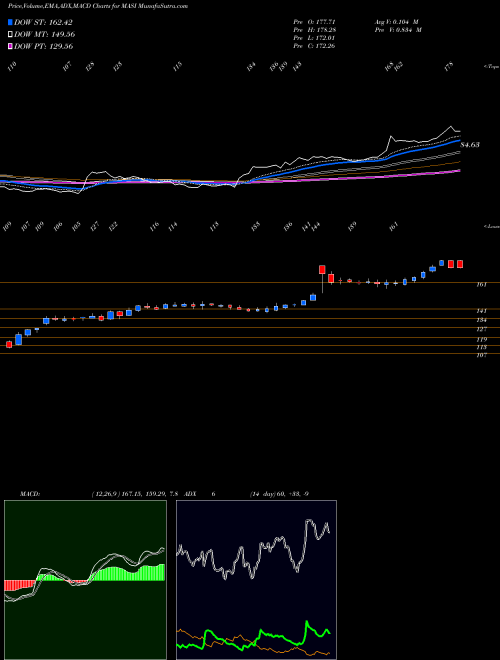Click the white DOW MT legend square
The height and width of the screenshot is (660, 500).
tap(10, 35)
